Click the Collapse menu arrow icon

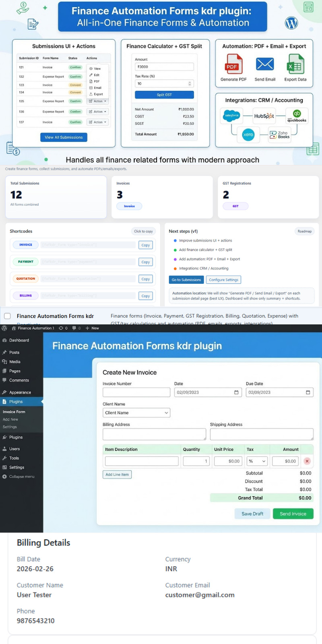click(x=4, y=477)
